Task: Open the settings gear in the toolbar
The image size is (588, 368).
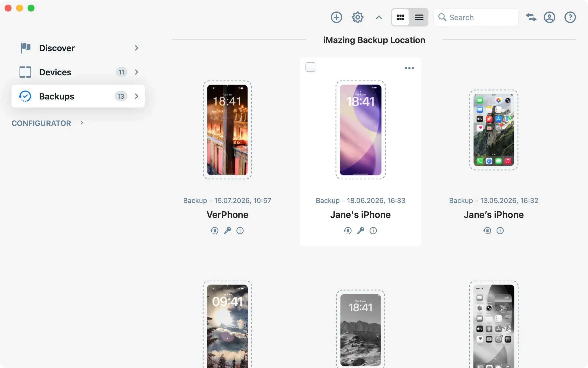Action: tap(357, 17)
